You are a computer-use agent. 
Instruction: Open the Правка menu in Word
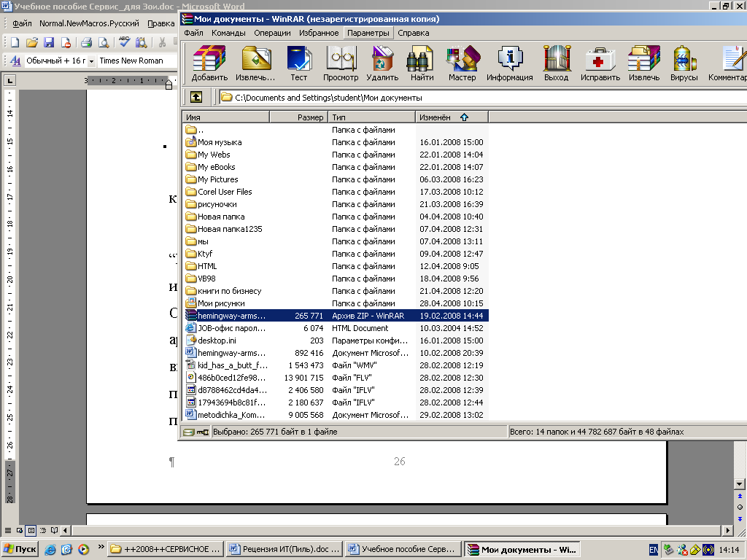[160, 23]
